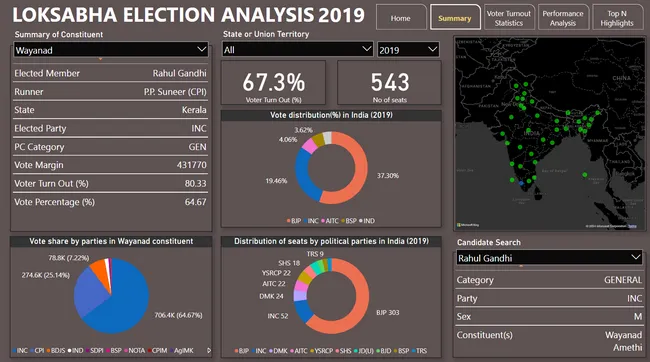Click the blue Wayanad marker on the map
Image resolution: width=650 pixels, height=362 pixels.
coord(521,183)
